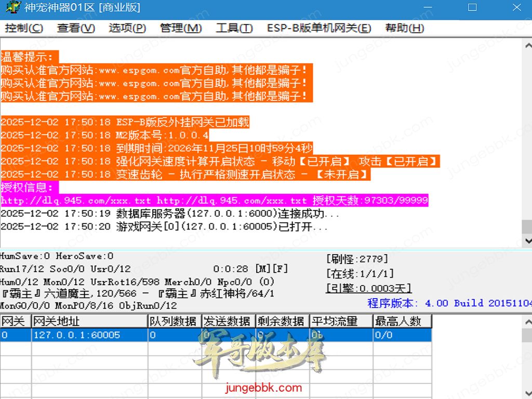
Task: Click the 队列数据 column header
Action: click(175, 322)
